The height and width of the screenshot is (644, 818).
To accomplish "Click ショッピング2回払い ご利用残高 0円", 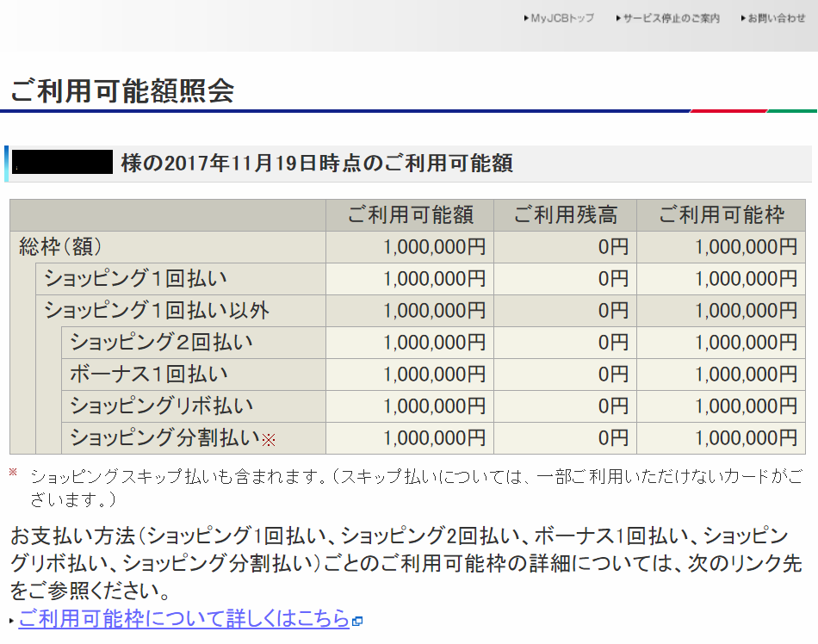I will [x=613, y=342].
